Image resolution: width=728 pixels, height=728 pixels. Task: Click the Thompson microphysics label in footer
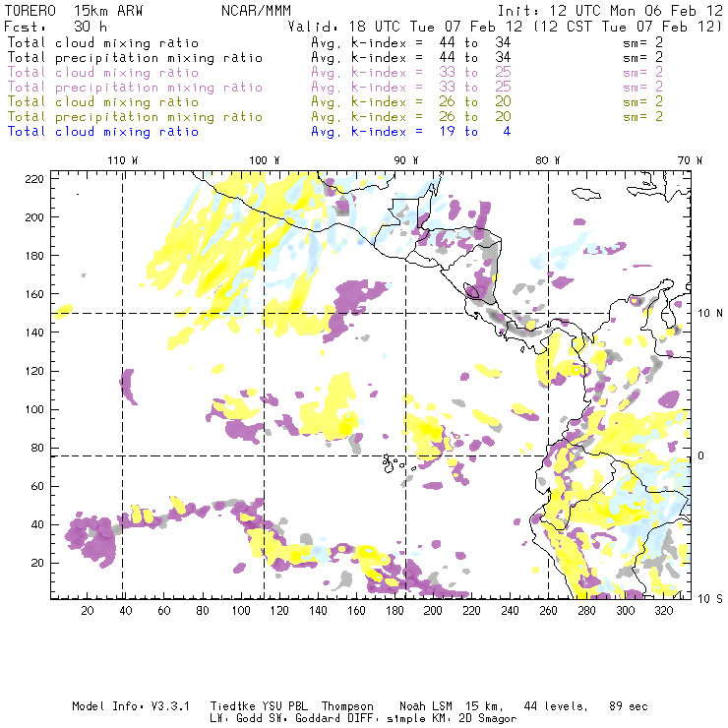pos(347,706)
